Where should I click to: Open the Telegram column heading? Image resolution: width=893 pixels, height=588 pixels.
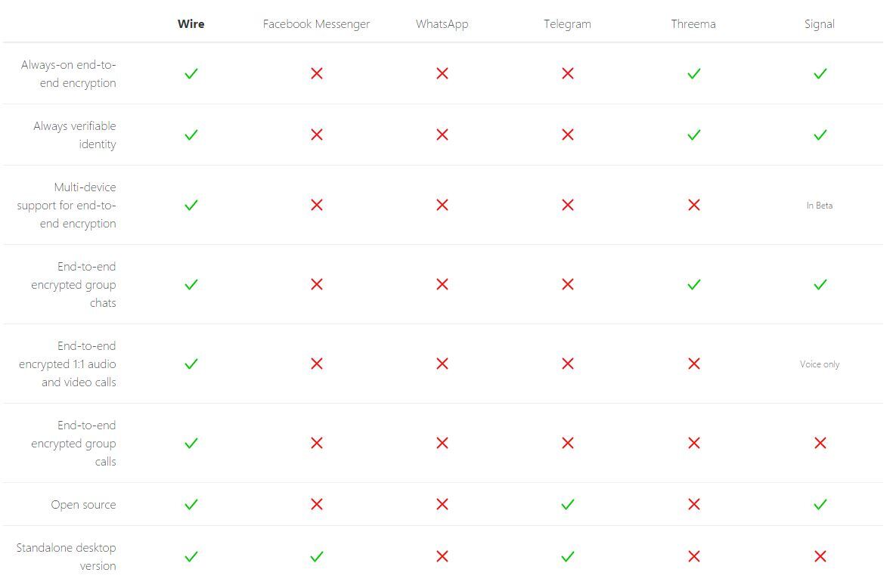(x=567, y=24)
